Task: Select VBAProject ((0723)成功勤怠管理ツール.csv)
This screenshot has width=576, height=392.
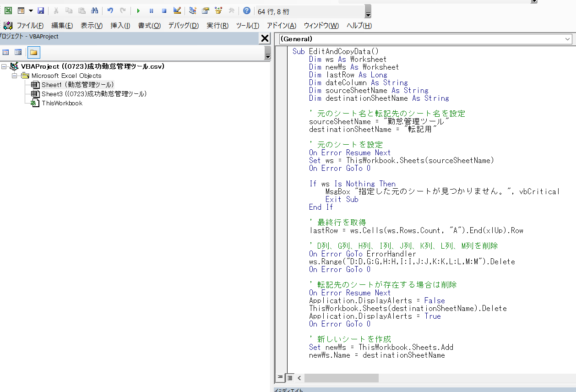Action: tap(92, 66)
